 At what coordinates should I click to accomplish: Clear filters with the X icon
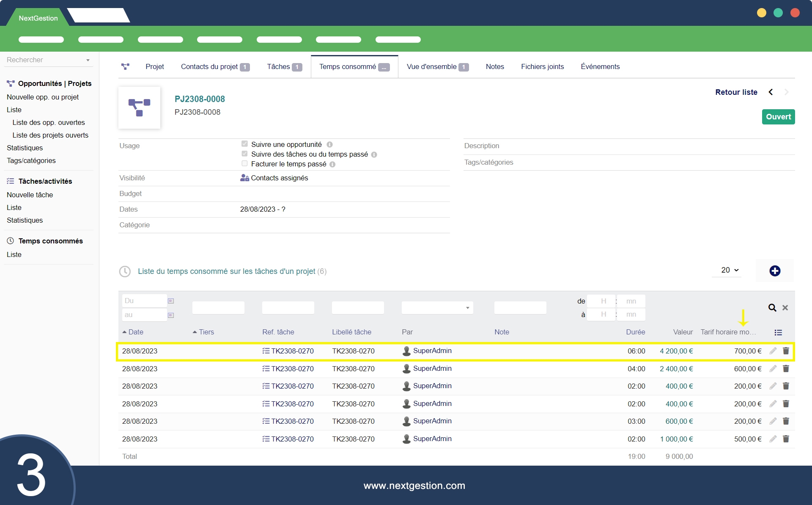[x=785, y=308]
